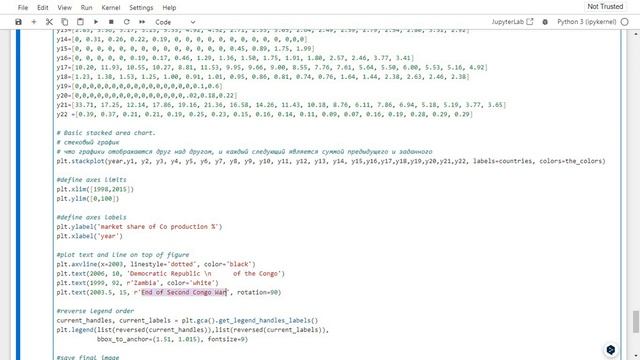Click the plt.axvline dotted line code
This screenshot has height=360, width=640.
click(x=156, y=264)
